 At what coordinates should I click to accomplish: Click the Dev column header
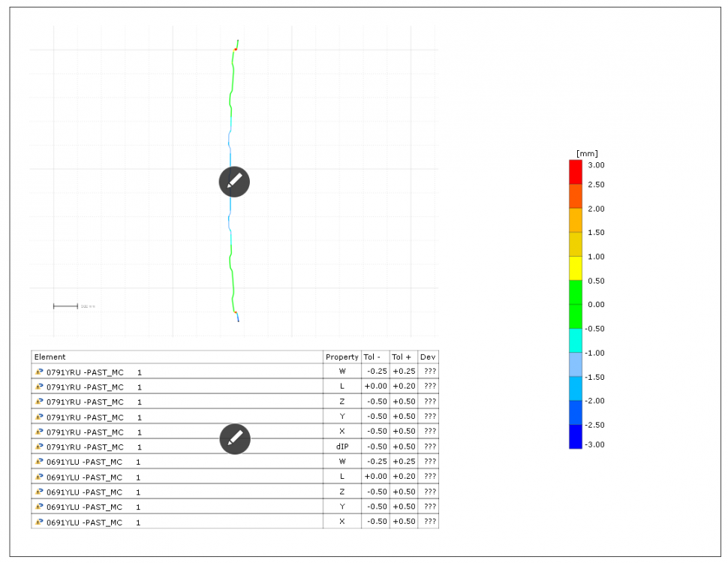[428, 357]
